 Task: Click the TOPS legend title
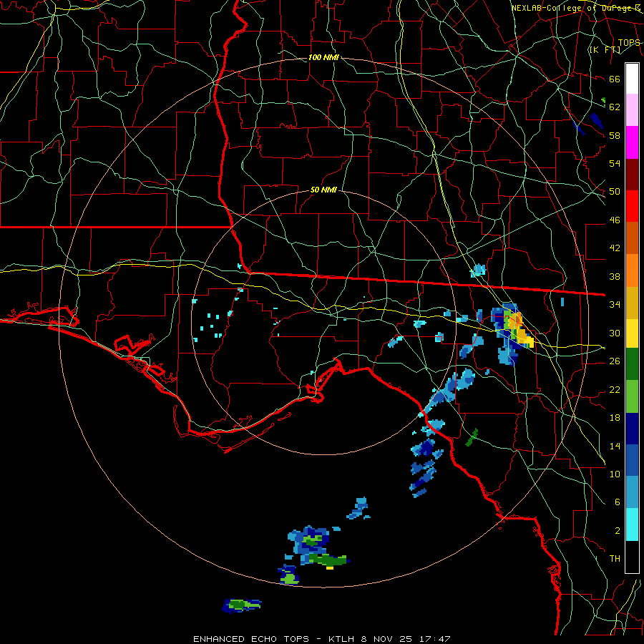[x=629, y=43]
